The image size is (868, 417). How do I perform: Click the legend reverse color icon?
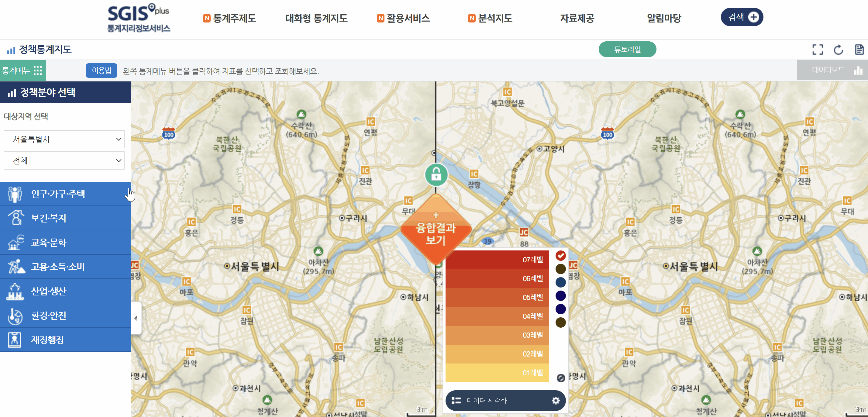(x=560, y=378)
